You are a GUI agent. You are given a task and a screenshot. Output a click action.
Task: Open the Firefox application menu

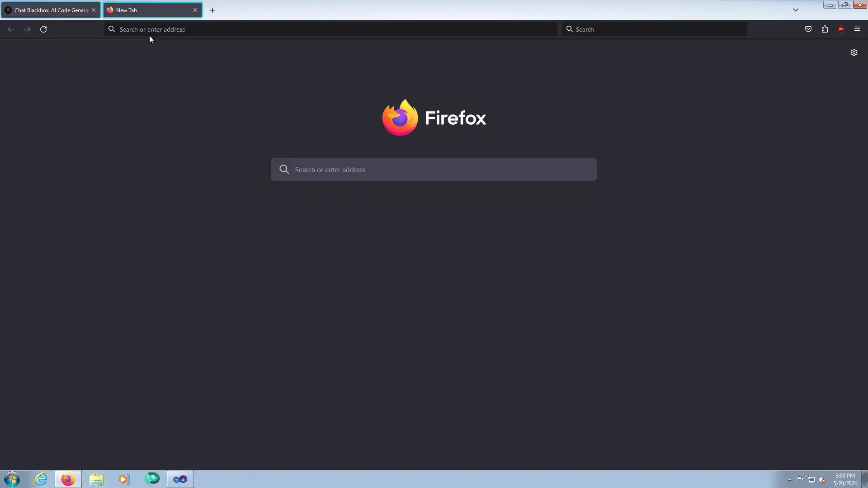coord(857,29)
